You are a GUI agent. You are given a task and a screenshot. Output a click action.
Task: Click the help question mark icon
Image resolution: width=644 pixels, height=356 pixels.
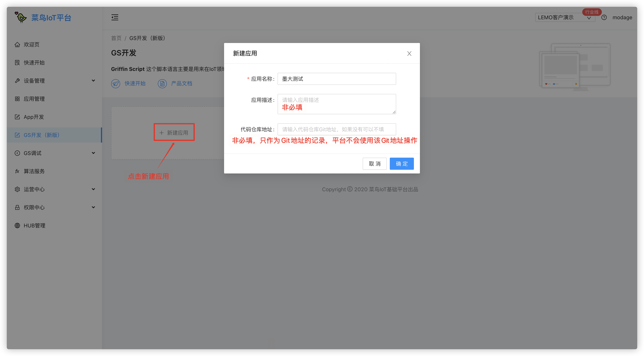pos(604,18)
